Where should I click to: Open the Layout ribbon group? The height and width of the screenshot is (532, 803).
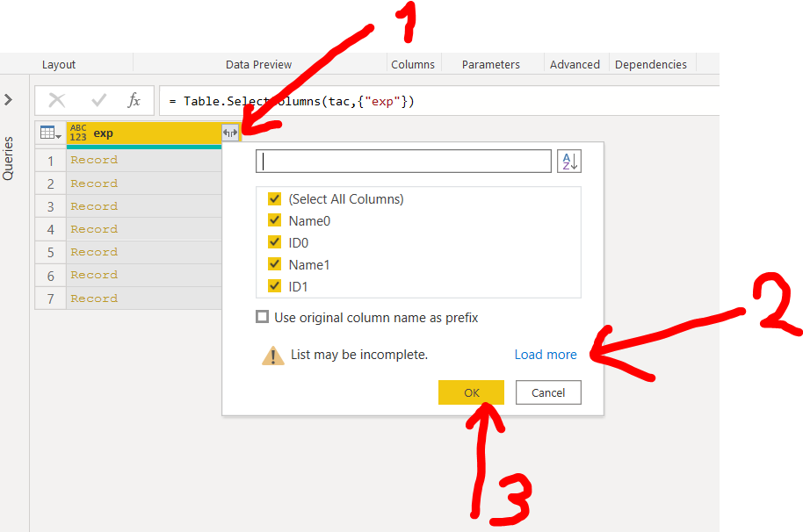tap(59, 64)
